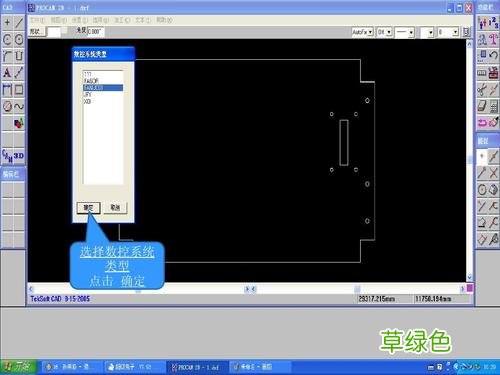Click the horizontal scrollbar left arrow
This screenshot has height=375, width=500.
click(31, 289)
